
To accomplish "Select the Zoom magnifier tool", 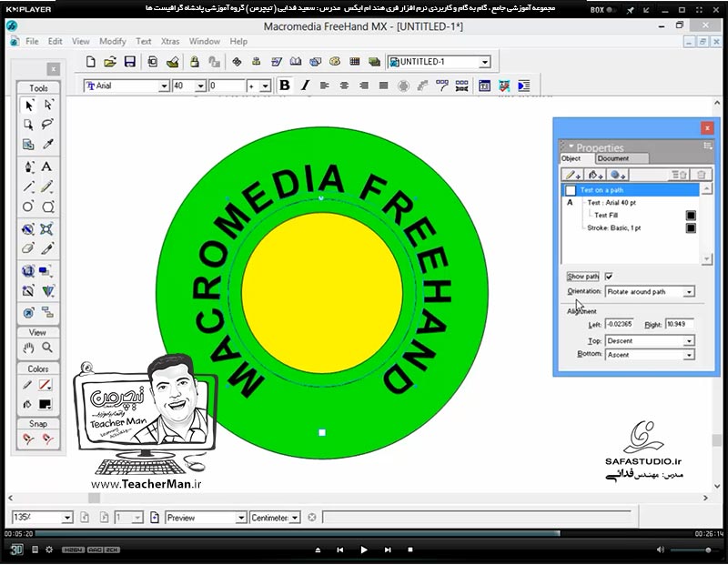I will 47,348.
